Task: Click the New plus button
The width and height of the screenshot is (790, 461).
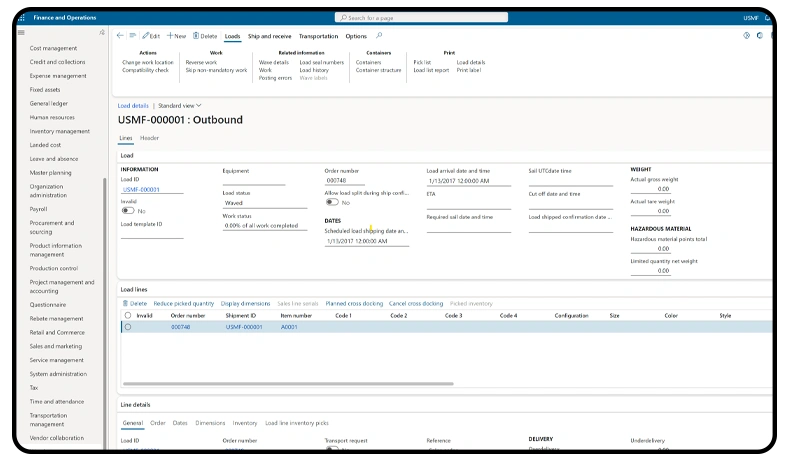Action: pyautogui.click(x=176, y=36)
